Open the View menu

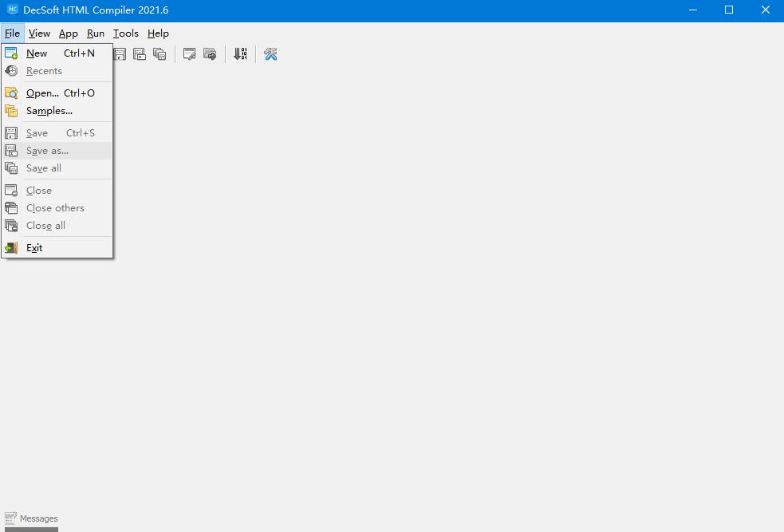(x=40, y=33)
